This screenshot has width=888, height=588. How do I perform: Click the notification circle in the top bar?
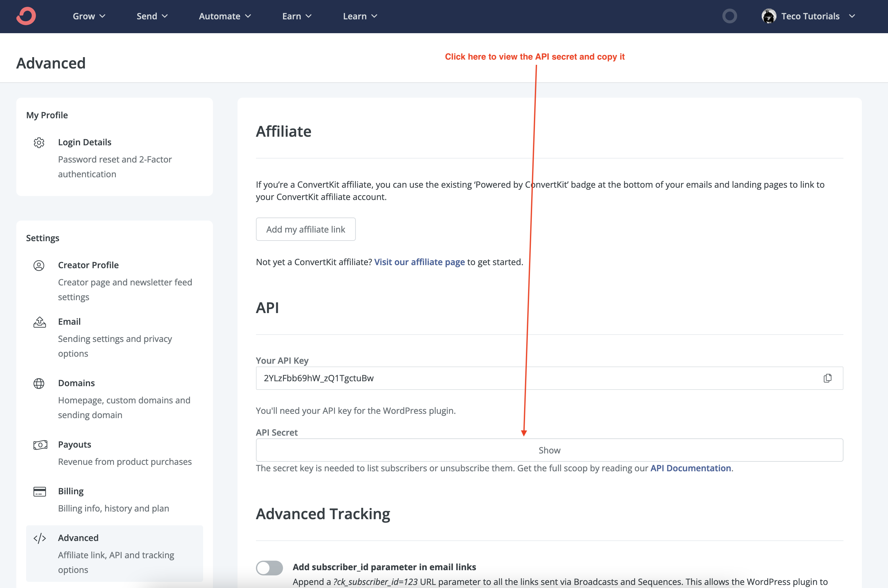(x=729, y=16)
